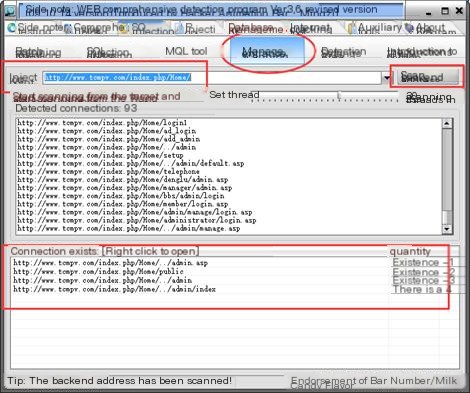470x393 pixels.
Task: Select existing connection ../admin.asp
Action: pos(110,263)
